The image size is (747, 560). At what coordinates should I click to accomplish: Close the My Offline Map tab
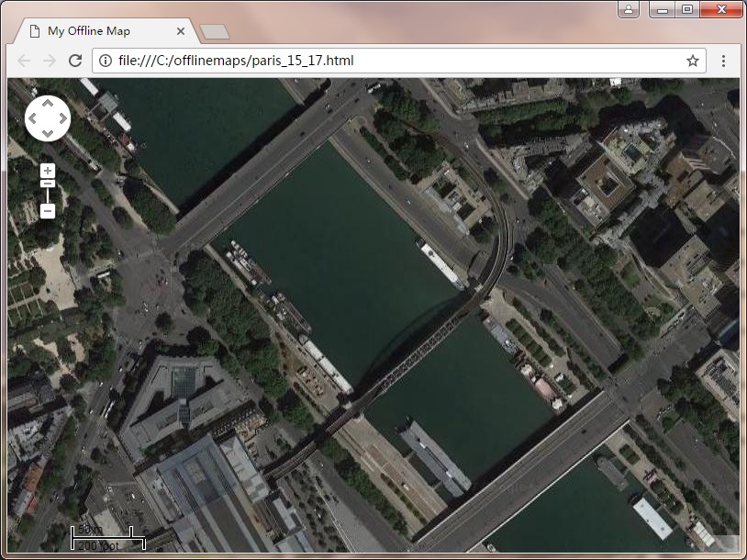[x=181, y=31]
